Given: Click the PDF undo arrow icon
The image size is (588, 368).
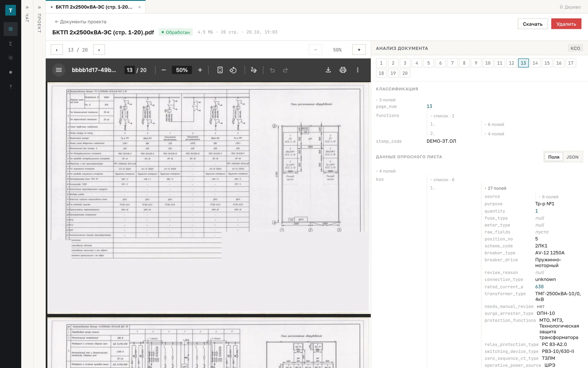Looking at the screenshot, I should click(x=272, y=70).
